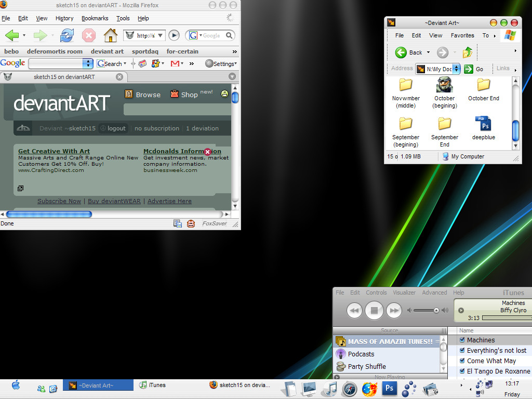Open the Firefox tab list dropdown
Viewport: 532px width, 399px height.
[232, 76]
